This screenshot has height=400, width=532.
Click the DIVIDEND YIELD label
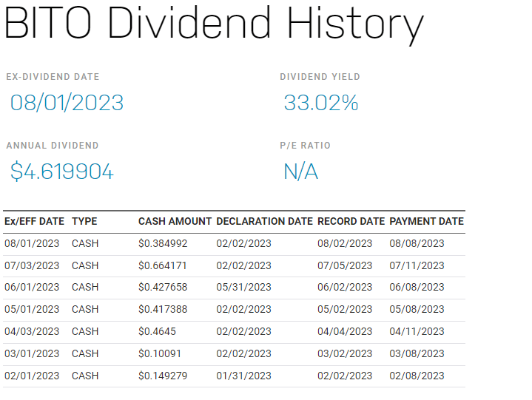(x=320, y=77)
